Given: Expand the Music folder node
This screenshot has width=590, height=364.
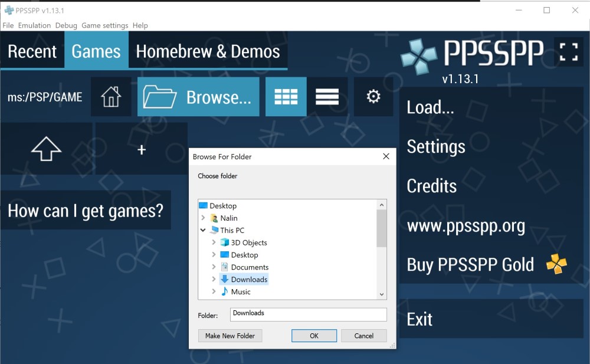Looking at the screenshot, I should click(x=214, y=291).
